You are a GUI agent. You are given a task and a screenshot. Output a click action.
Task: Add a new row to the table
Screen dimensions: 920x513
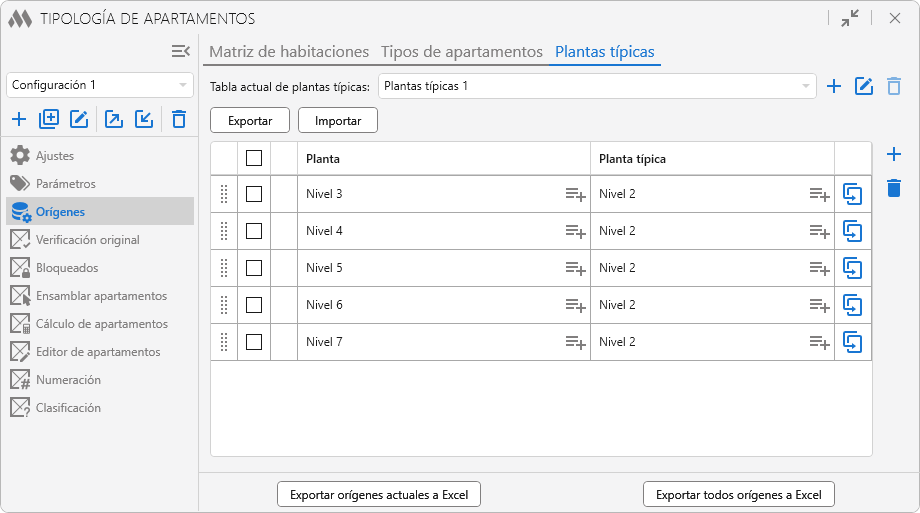coord(894,154)
